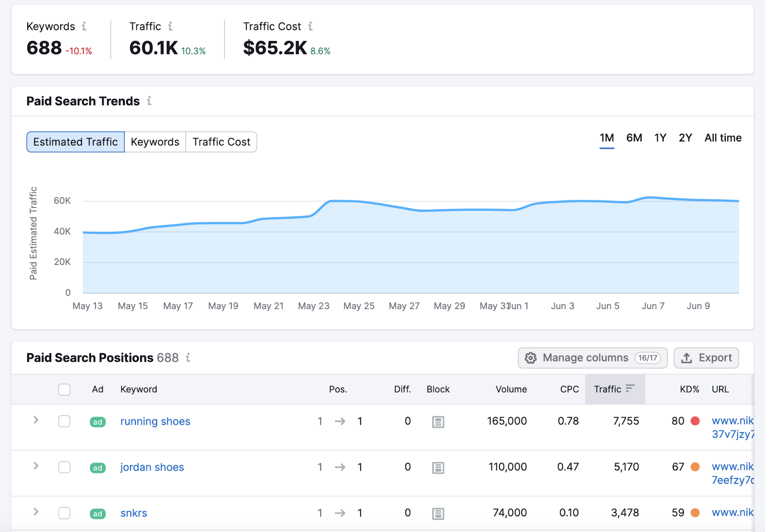Check the select-all checkbox in table header
The width and height of the screenshot is (765, 532).
(64, 390)
